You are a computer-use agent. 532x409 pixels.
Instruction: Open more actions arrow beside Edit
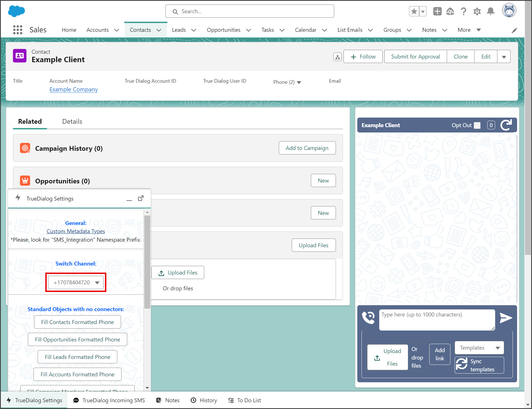[x=504, y=57]
